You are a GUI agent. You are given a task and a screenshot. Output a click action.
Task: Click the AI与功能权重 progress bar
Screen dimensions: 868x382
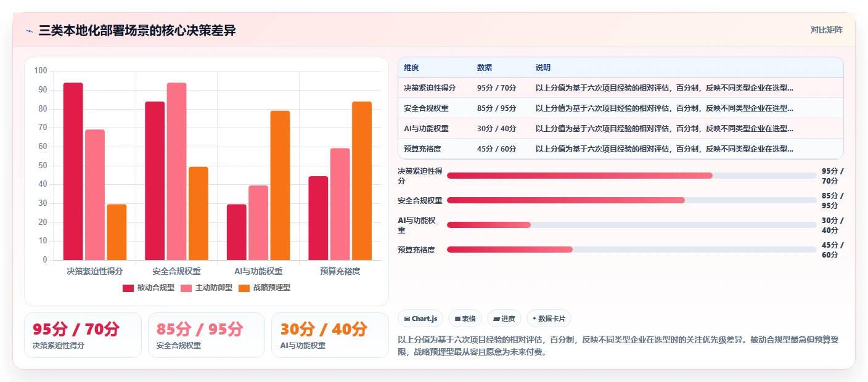tap(632, 225)
